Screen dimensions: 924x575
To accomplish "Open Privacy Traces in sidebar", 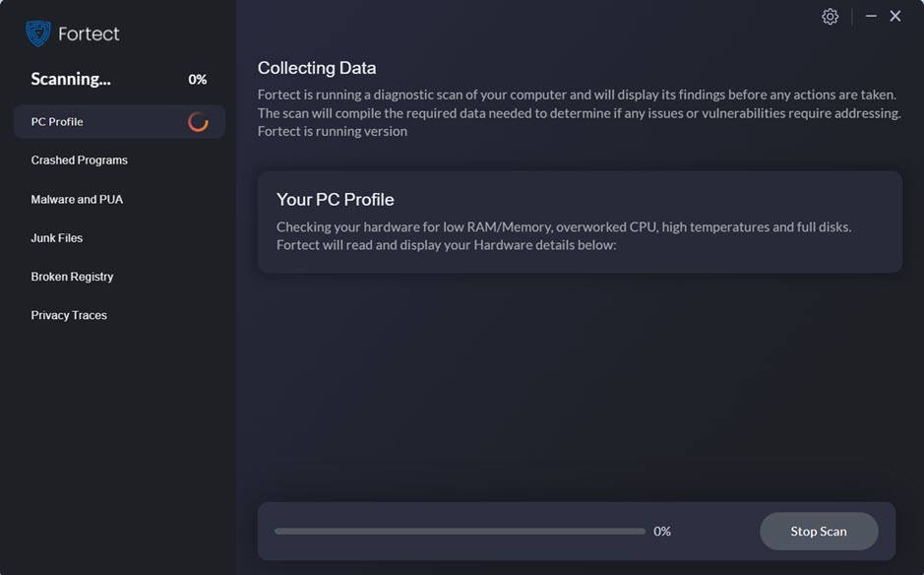I will point(69,315).
